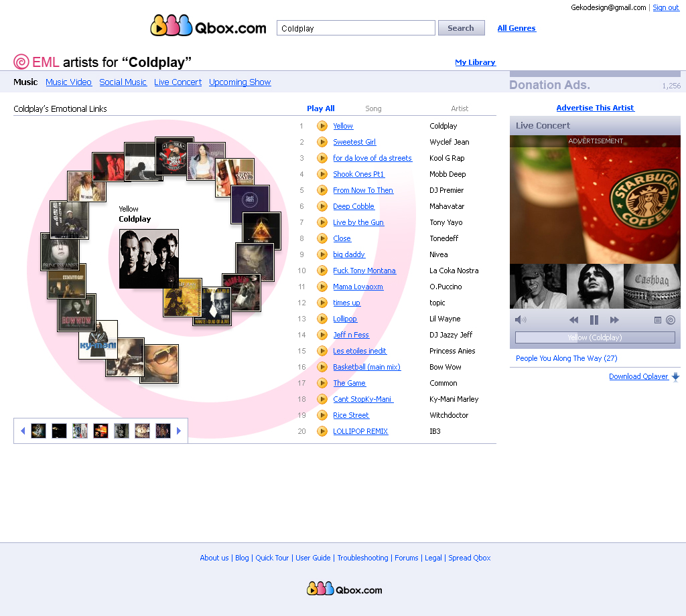Click the Coldplay band photo in spiral

pyautogui.click(x=149, y=259)
